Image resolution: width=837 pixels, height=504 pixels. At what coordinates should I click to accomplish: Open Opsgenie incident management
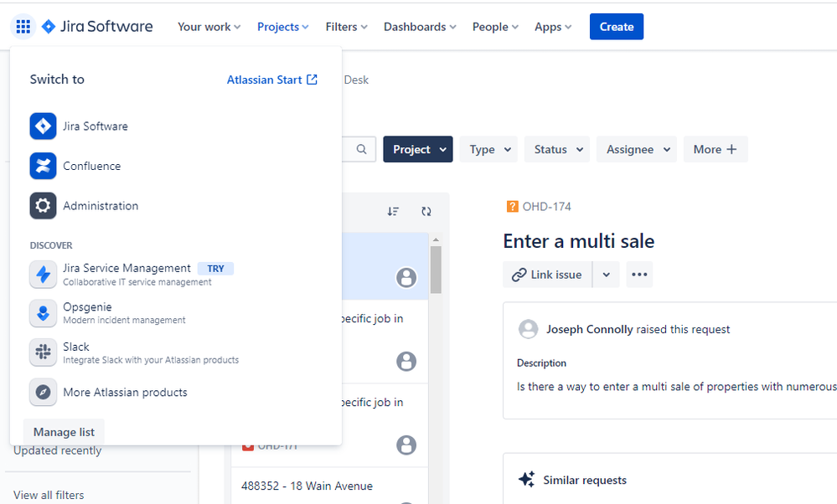tap(107, 313)
